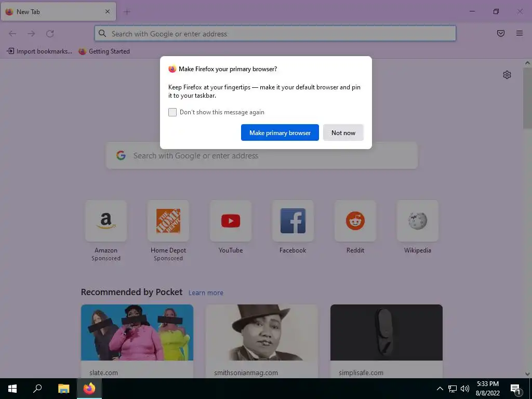The height and width of the screenshot is (399, 532).
Task: Follow the Learn more Pocket link
Action: (x=206, y=293)
